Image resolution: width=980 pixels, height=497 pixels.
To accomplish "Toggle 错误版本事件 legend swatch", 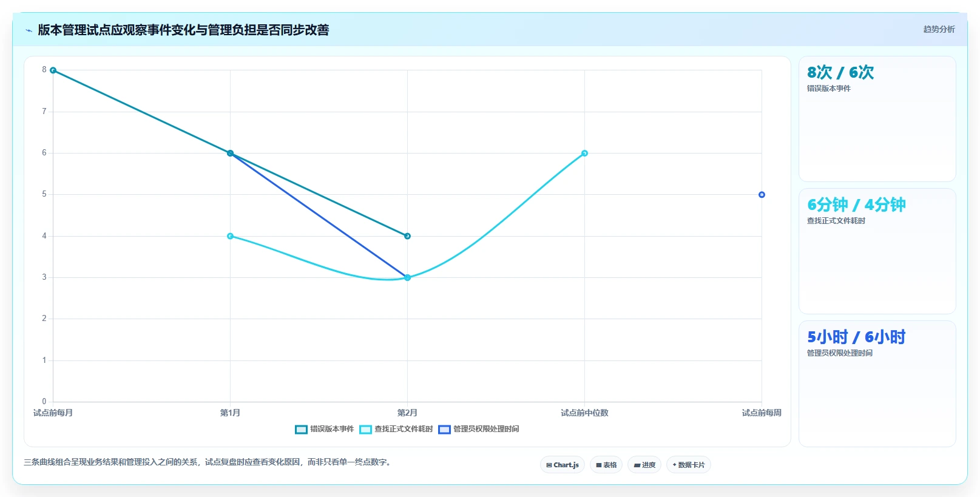I will coord(301,430).
